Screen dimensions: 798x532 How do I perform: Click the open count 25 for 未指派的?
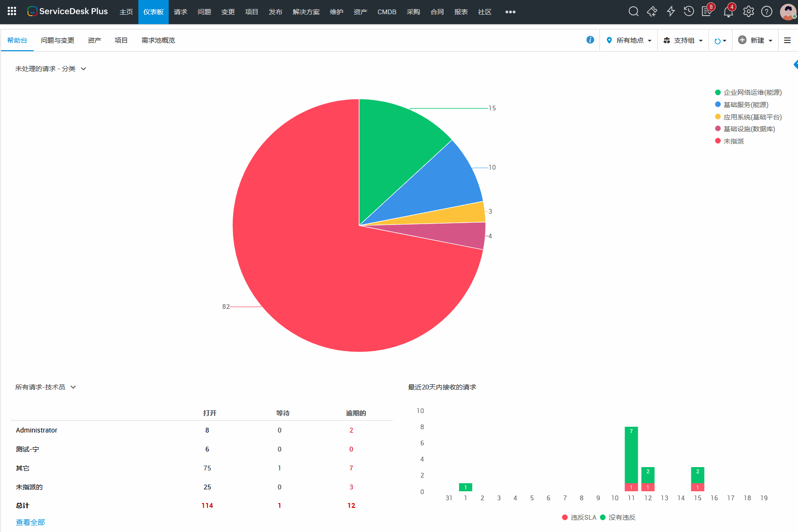[x=207, y=487]
